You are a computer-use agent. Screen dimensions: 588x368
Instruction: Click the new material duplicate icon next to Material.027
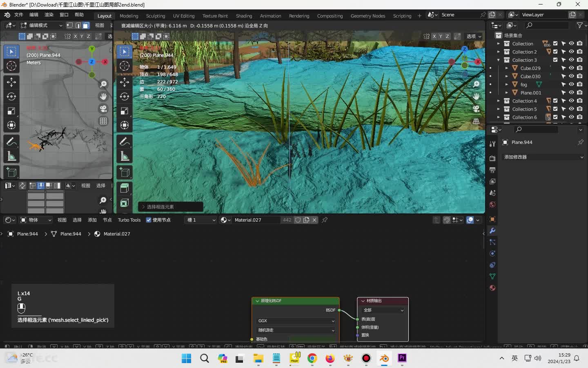(306, 220)
